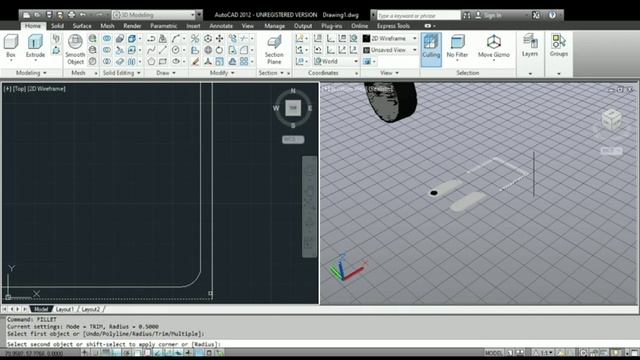
Task: Open the Layout1 tab
Action: pyautogui.click(x=64, y=309)
